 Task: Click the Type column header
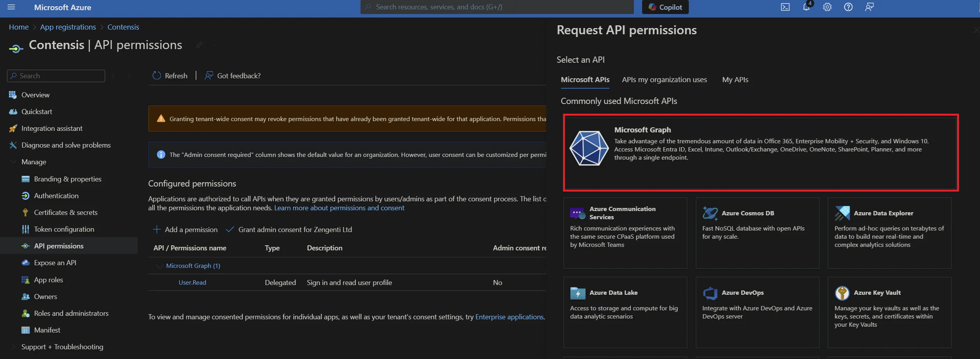click(x=272, y=248)
